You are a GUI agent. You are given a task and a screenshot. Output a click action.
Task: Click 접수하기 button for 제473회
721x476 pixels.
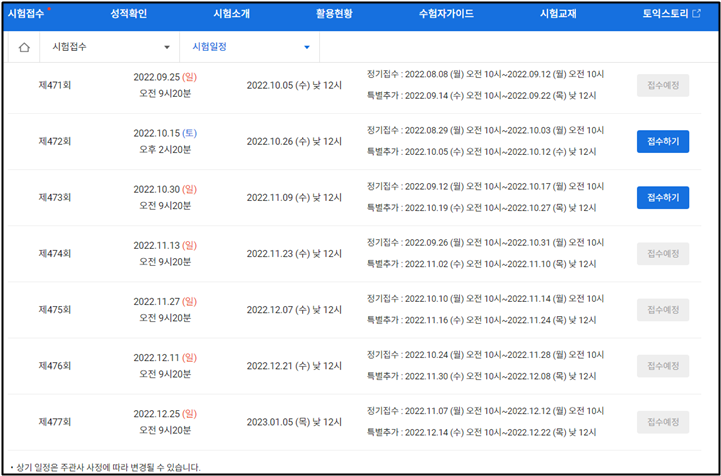662,198
